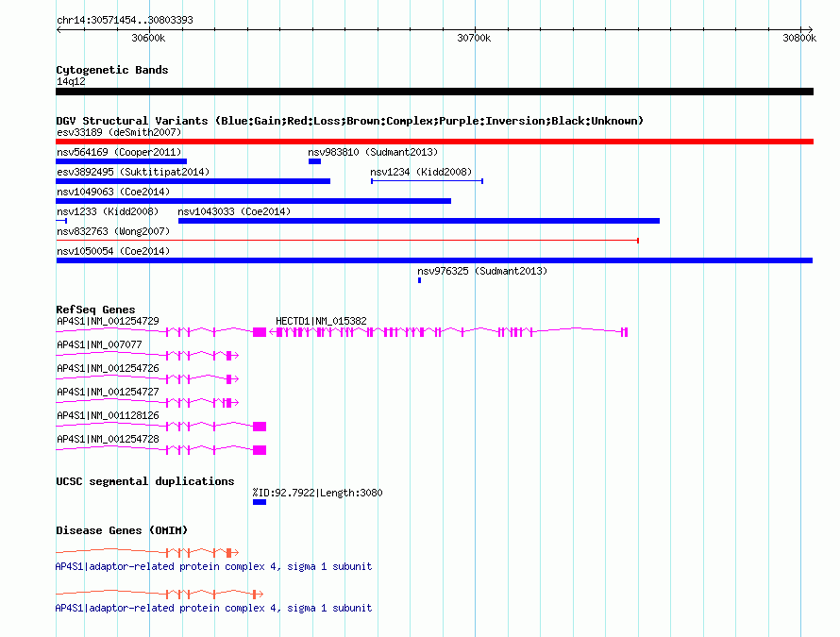
Task: Open the esv3892495 (Suktitipat2014) variant bar
Action: [x=193, y=181]
